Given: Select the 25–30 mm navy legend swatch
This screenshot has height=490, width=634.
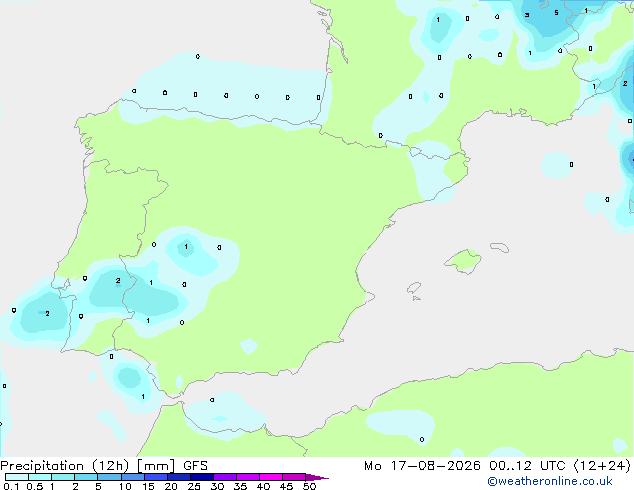Looking at the screenshot, I should [202, 477].
